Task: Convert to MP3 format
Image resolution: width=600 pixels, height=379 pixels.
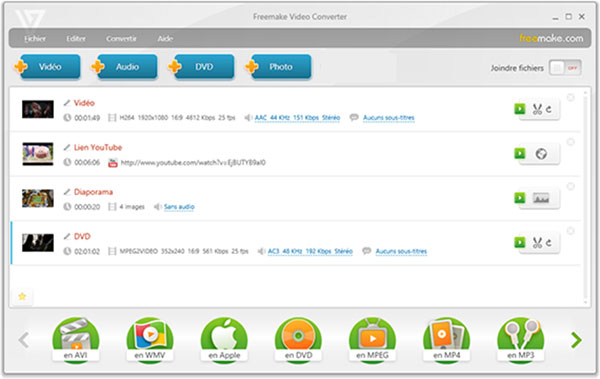Action: 520,340
